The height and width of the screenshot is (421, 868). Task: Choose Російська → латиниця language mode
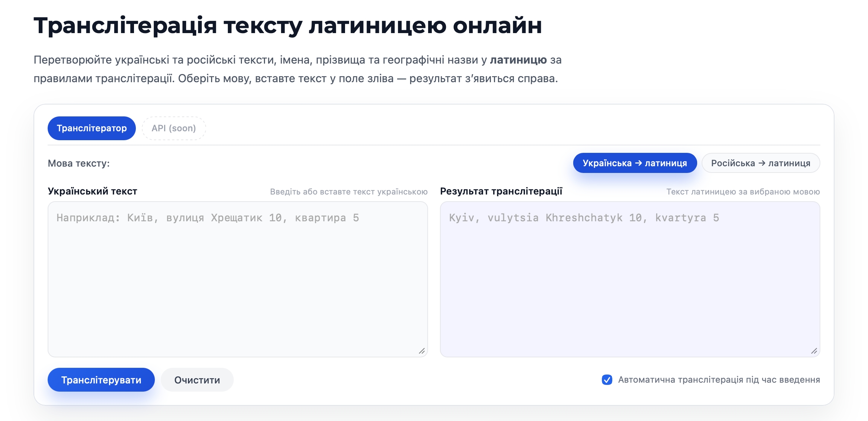pyautogui.click(x=760, y=163)
